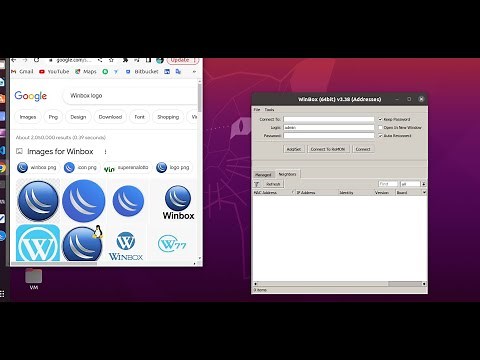
Task: Click the Chrome Update button
Action: tap(183, 60)
